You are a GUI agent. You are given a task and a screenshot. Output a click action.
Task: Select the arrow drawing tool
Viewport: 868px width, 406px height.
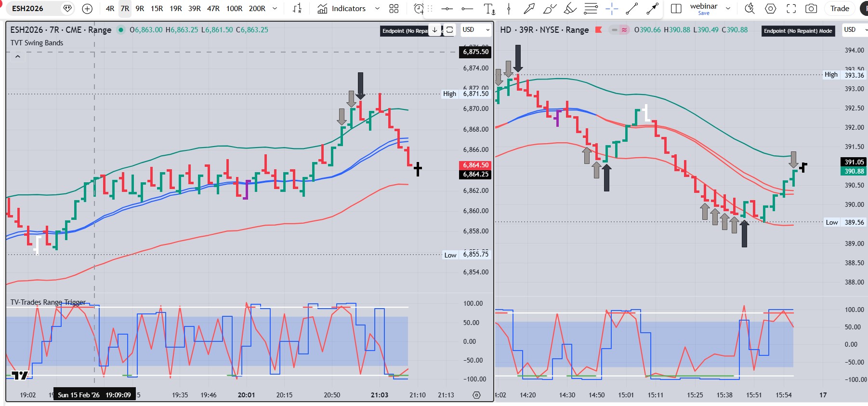pos(529,9)
